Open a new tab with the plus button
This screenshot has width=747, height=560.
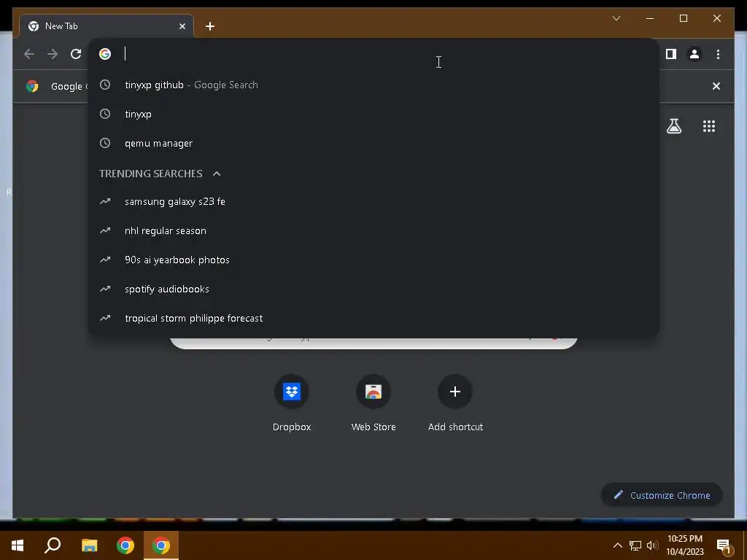click(210, 26)
